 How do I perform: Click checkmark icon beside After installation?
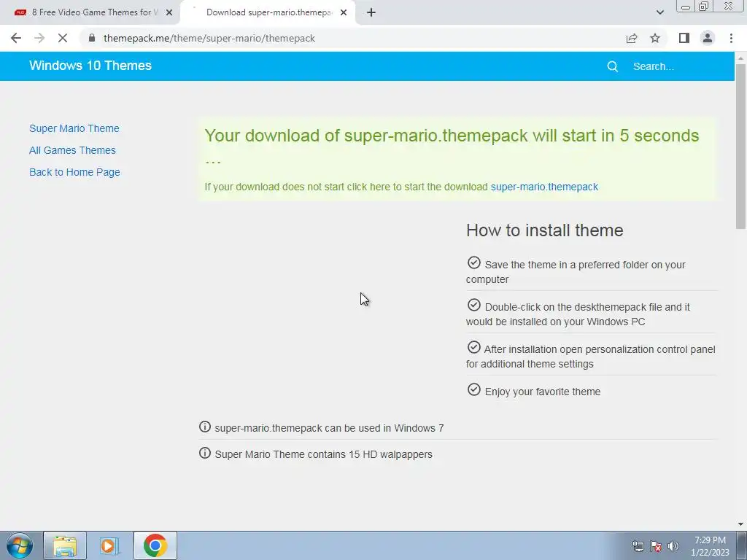474,347
